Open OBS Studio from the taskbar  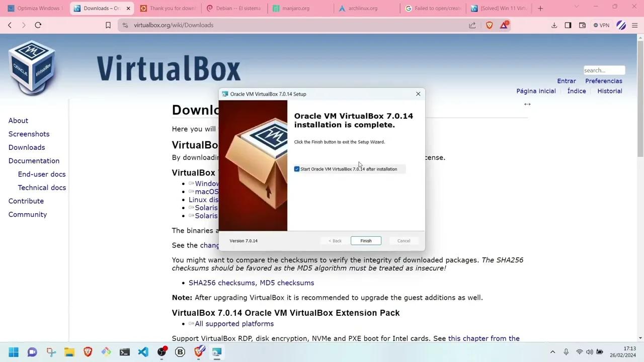tap(162, 352)
